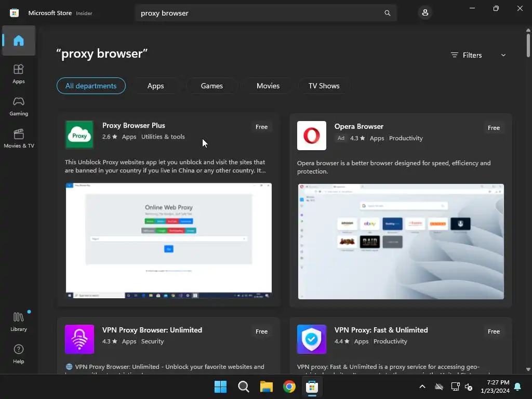Click the Opera Browser screenshot thumbnail
This screenshot has width=532, height=399.
tap(401, 242)
